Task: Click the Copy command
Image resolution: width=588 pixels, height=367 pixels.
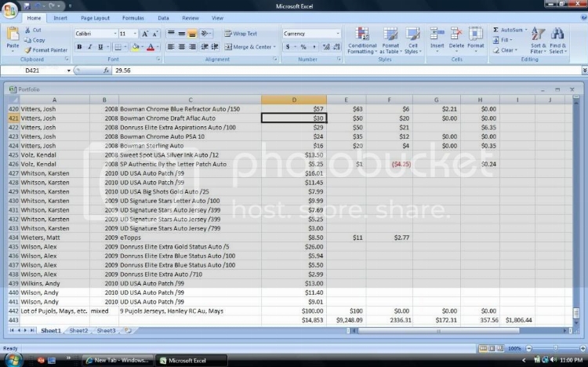Action: point(34,40)
